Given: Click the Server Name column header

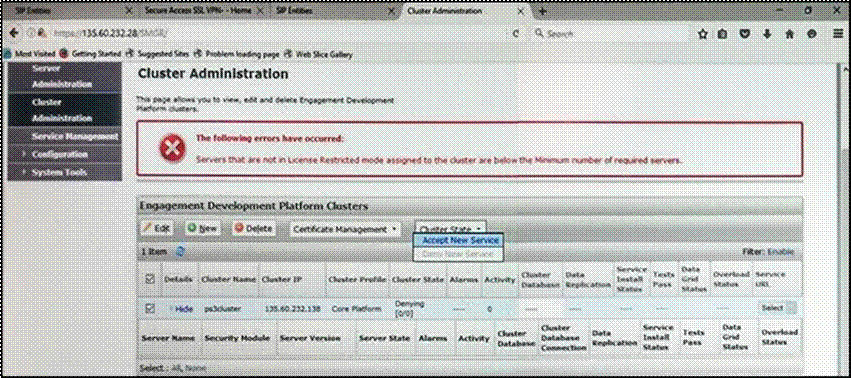Looking at the screenshot, I should pos(168,338).
